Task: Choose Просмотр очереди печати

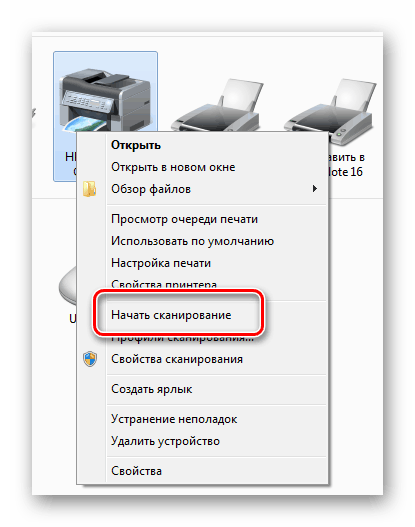Action: click(184, 219)
